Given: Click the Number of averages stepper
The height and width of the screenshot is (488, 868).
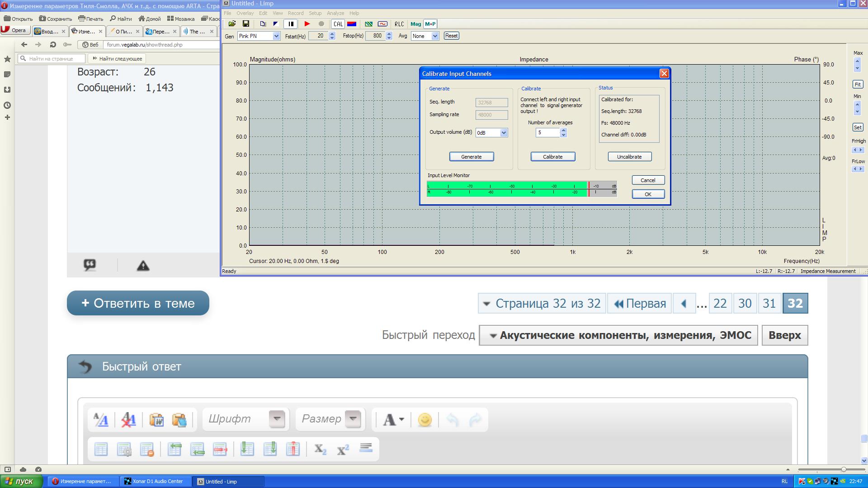Looking at the screenshot, I should pos(563,132).
